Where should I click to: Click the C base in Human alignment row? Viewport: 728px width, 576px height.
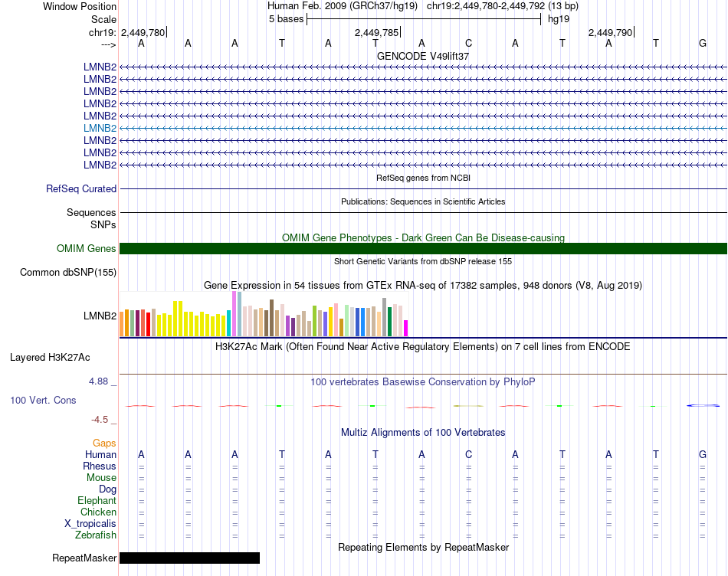[468, 454]
